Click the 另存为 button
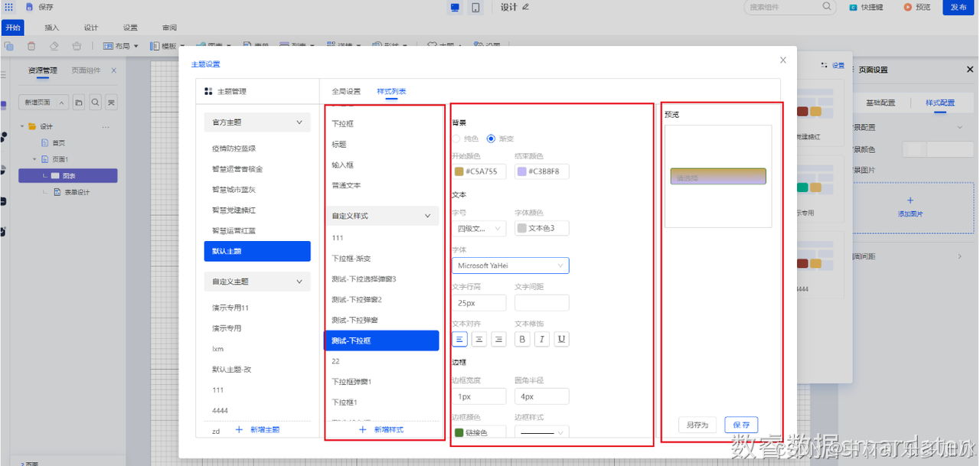The height and width of the screenshot is (466, 980). pyautogui.click(x=697, y=425)
